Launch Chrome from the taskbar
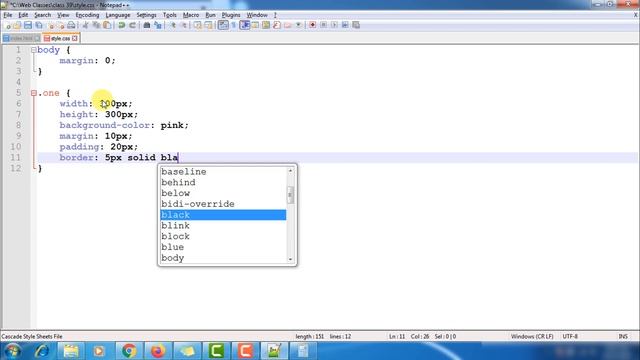The height and width of the screenshot is (360, 640). coord(129,351)
